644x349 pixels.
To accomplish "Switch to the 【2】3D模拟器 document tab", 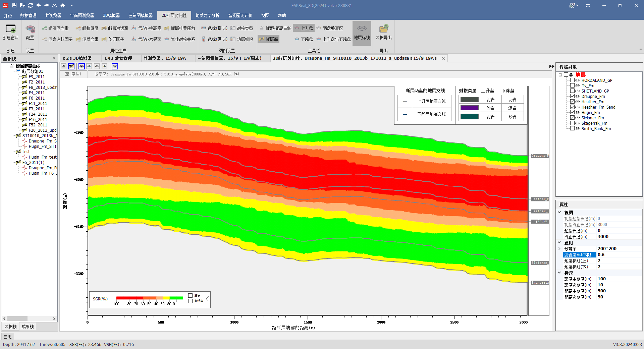I will click(77, 58).
